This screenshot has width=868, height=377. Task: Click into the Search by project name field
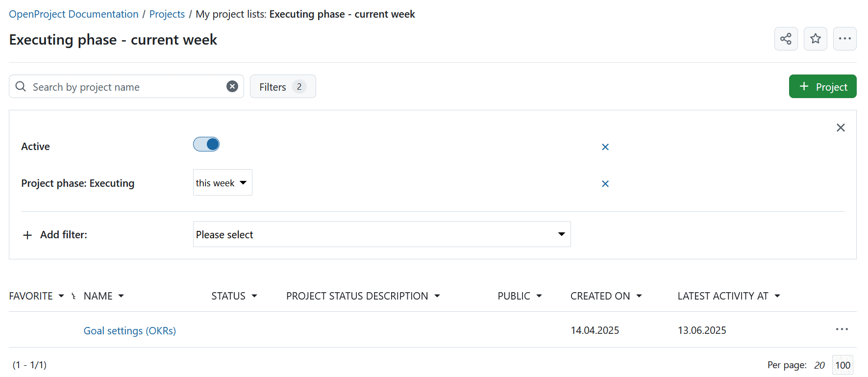123,87
